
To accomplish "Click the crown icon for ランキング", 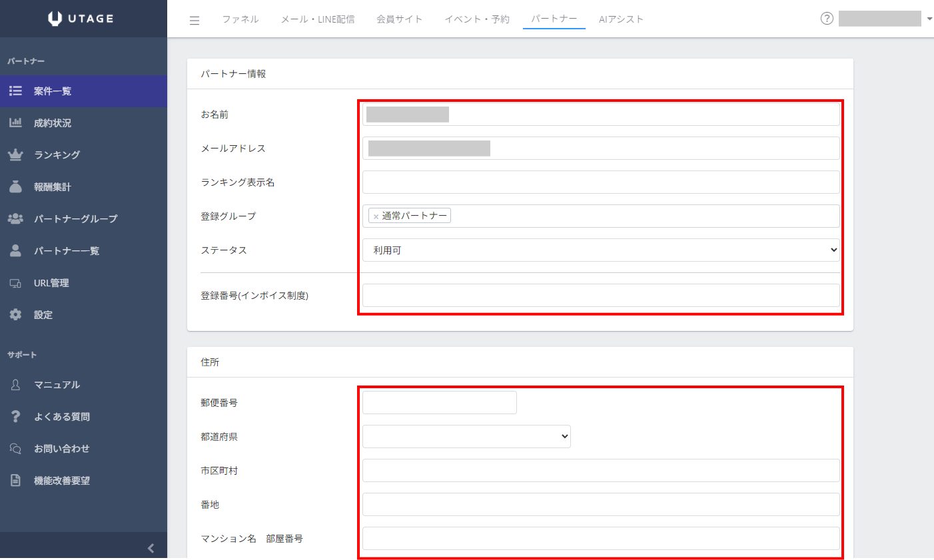I will tap(15, 155).
